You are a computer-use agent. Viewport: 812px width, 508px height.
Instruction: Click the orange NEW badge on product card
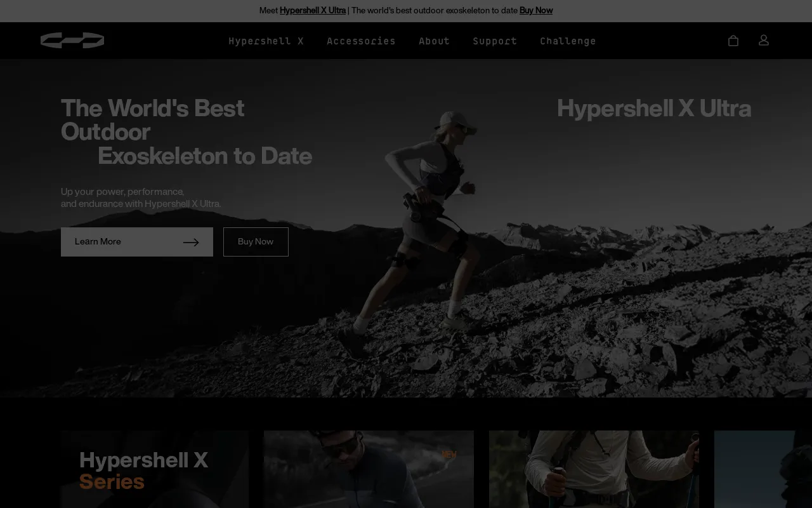coord(449,455)
